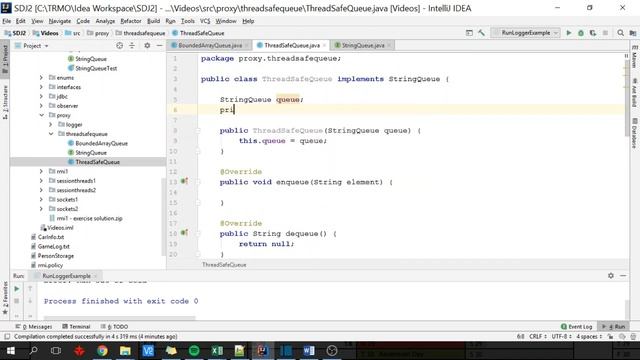Expand the sockets1 folder
Viewport: 640px width, 360px height.
pyautogui.click(x=41, y=200)
